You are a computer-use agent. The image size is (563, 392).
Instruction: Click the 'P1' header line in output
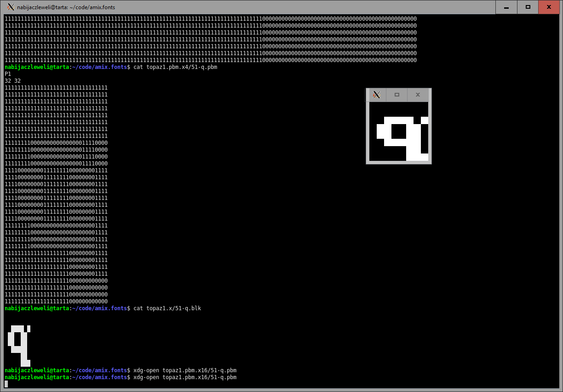(x=8, y=74)
